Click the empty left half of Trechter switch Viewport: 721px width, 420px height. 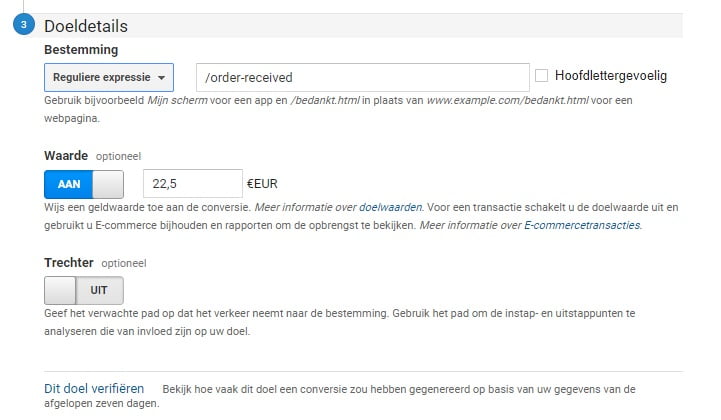61,290
